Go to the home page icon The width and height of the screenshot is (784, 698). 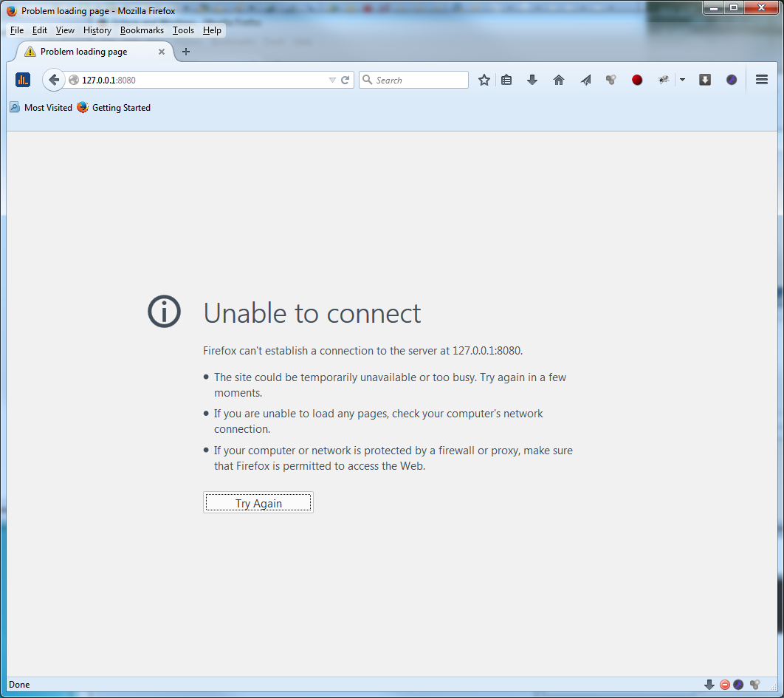tap(559, 80)
